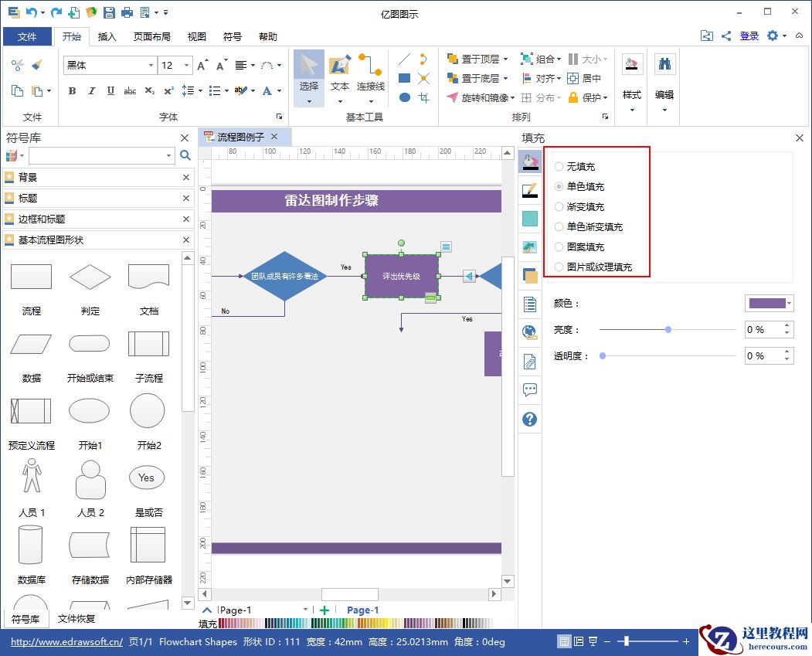This screenshot has width=812, height=656.
Task: Open the edrawsoft website link in the status bar
Action: [66, 641]
